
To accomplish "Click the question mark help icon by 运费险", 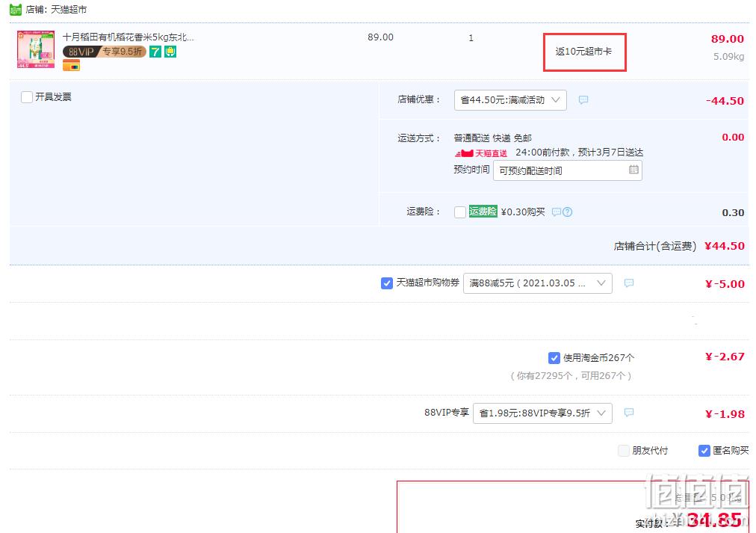I will (568, 212).
